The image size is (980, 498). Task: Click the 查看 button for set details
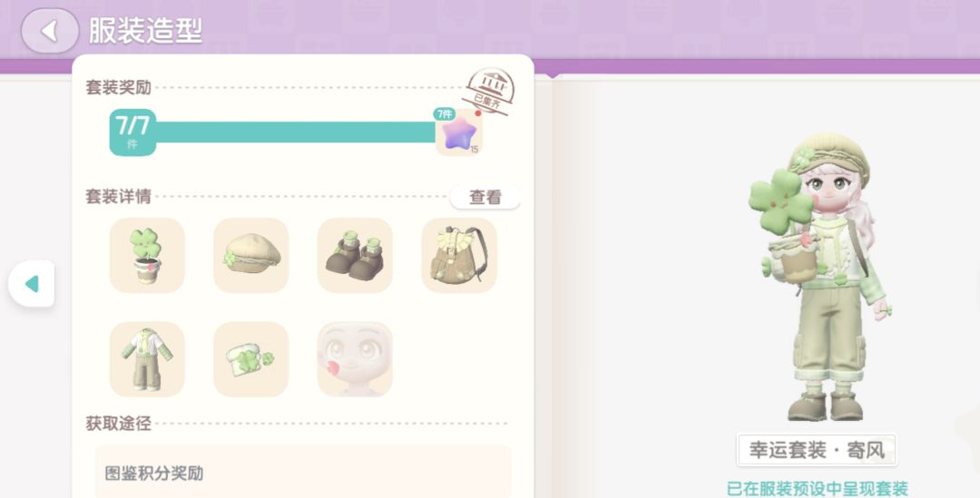coord(485,197)
